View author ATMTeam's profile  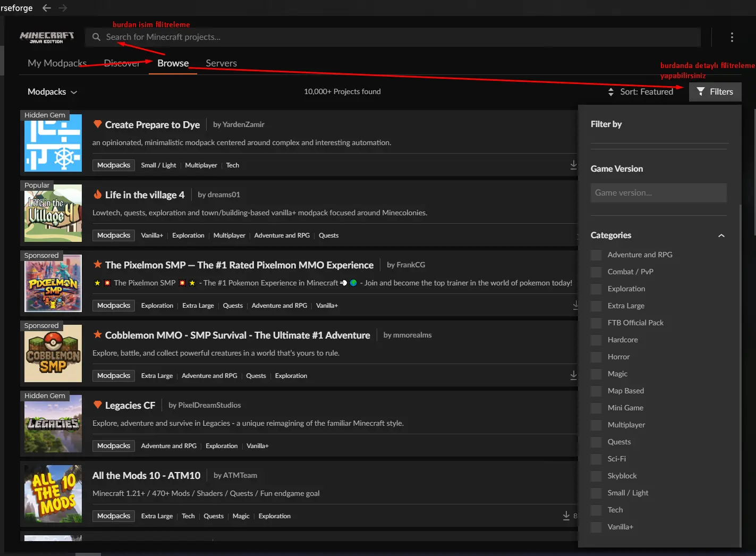pos(240,476)
